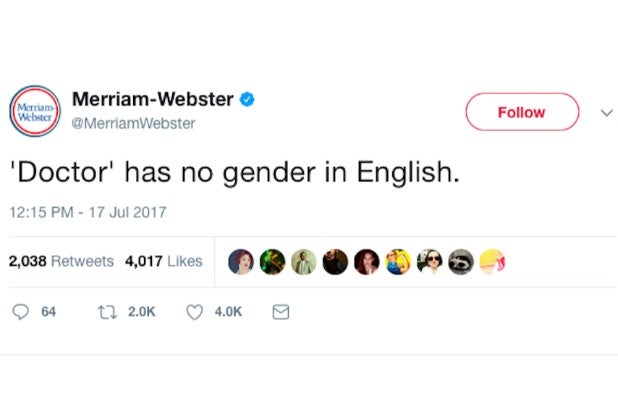
Task: Click the raccoon liker avatar
Action: [460, 262]
